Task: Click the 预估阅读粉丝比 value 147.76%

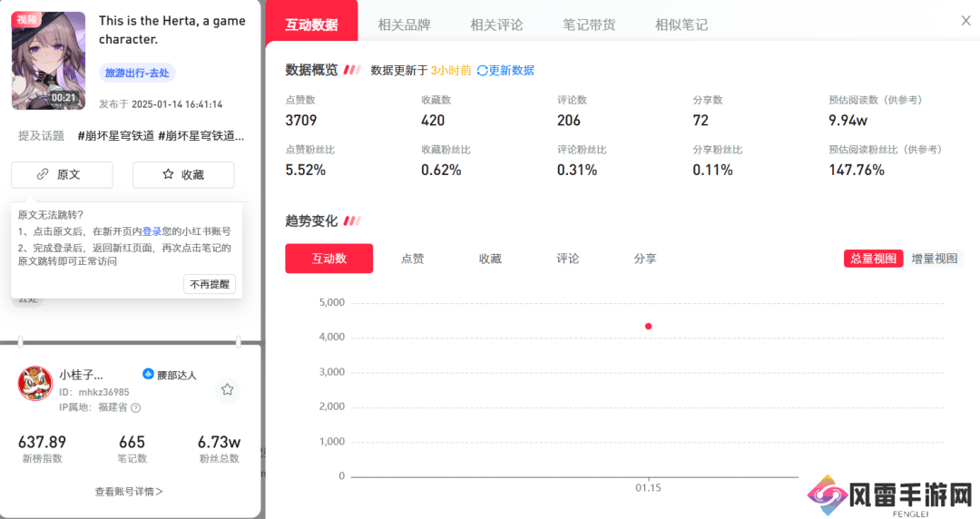Action: 857,170
